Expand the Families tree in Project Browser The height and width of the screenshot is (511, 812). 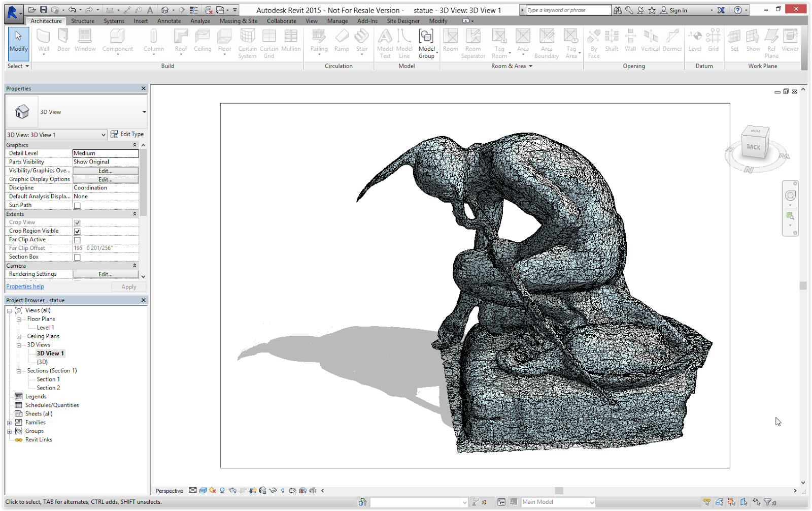coord(9,422)
